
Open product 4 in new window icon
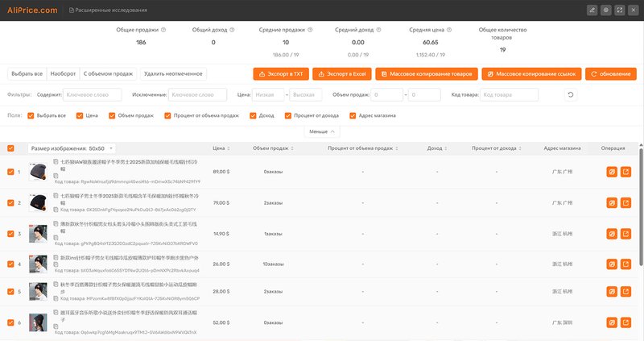tap(626, 264)
